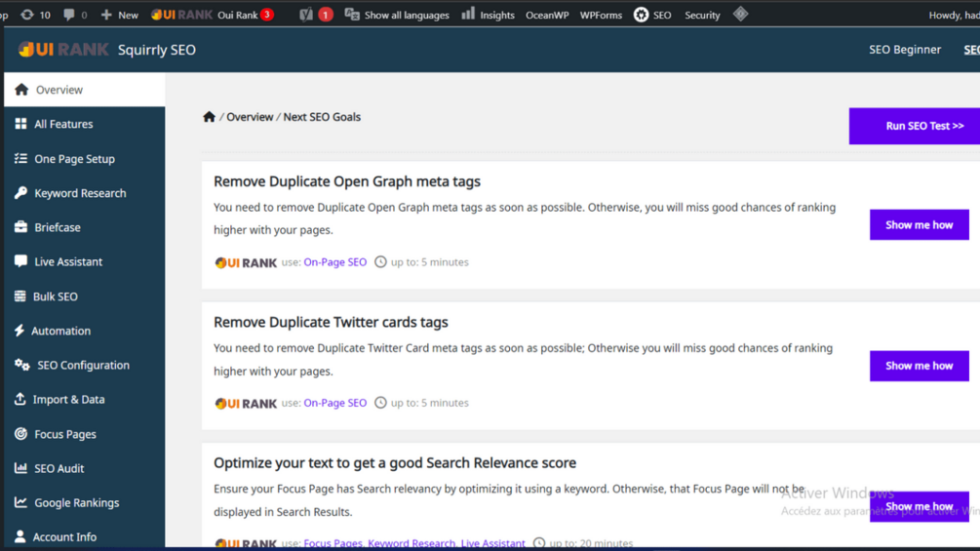Click the Account Info person icon
Image resolution: width=980 pixels, height=551 pixels.
[x=20, y=536]
